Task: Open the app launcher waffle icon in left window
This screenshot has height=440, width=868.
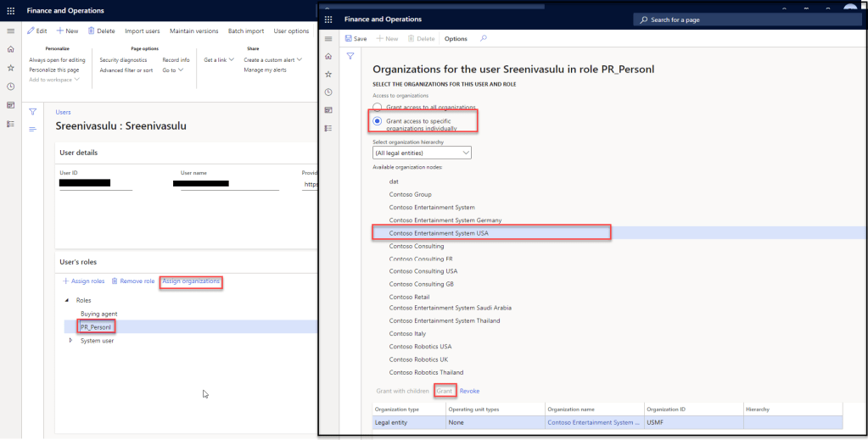Action: 10,11
